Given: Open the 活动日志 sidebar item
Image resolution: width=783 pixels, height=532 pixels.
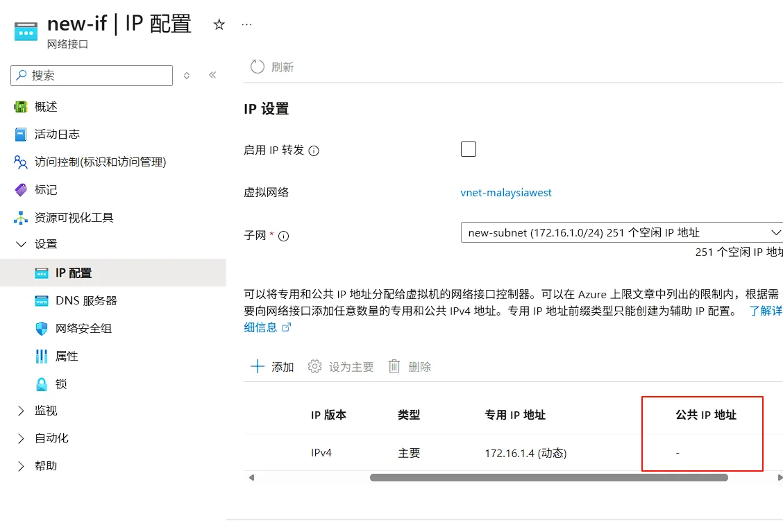Looking at the screenshot, I should tap(52, 134).
